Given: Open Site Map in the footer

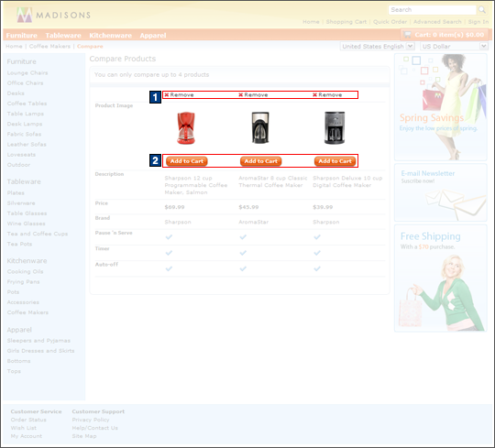Looking at the screenshot, I should [84, 436].
